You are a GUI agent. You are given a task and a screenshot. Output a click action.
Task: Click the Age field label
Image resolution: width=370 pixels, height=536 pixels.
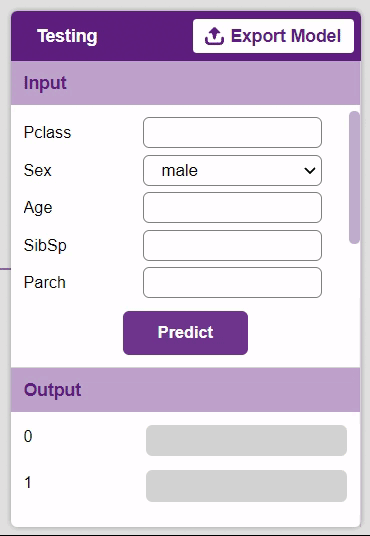38,208
